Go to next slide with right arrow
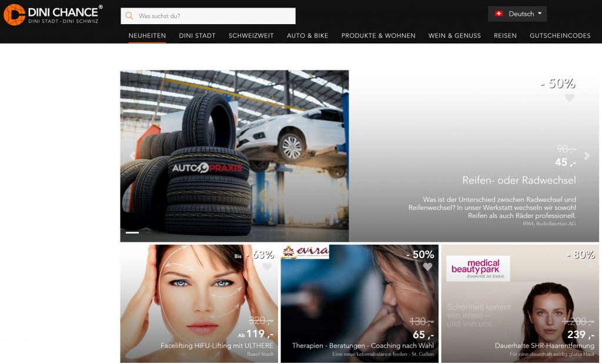 tap(587, 156)
